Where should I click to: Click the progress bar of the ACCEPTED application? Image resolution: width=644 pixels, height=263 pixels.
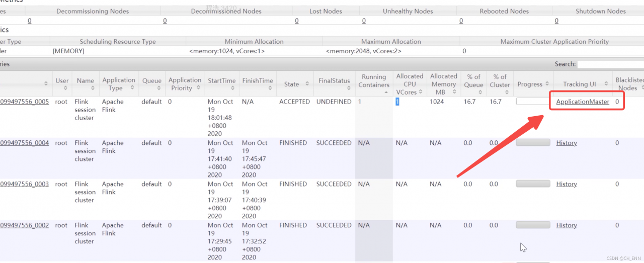click(x=533, y=102)
